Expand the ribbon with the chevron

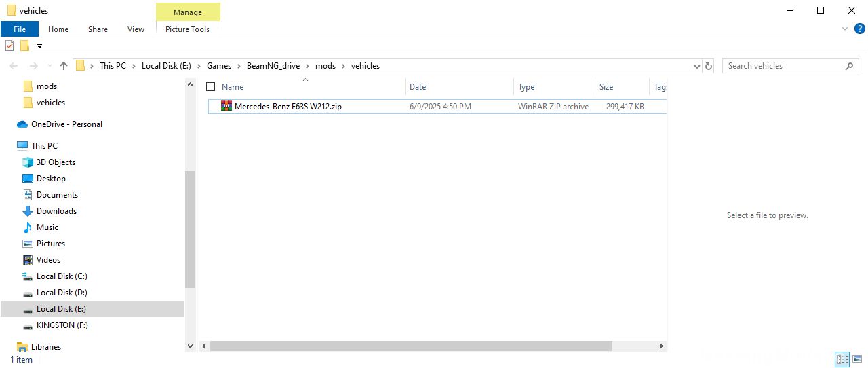[x=845, y=29]
